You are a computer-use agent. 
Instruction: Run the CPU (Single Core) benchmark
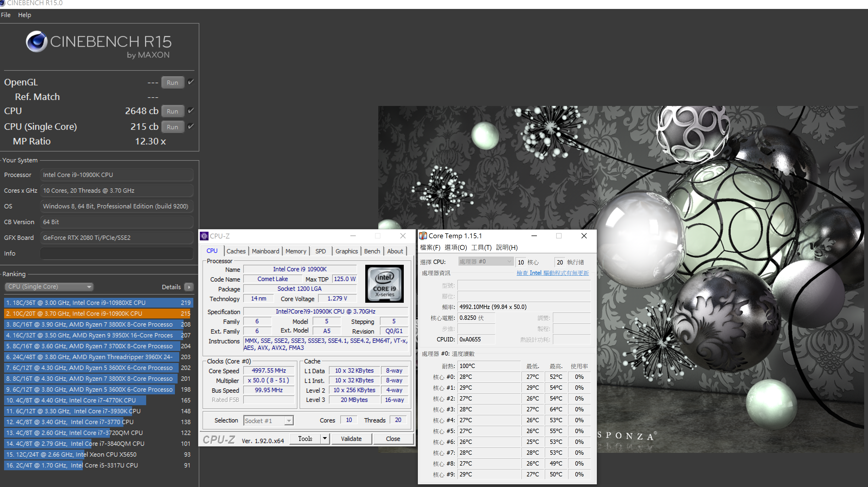coord(172,127)
